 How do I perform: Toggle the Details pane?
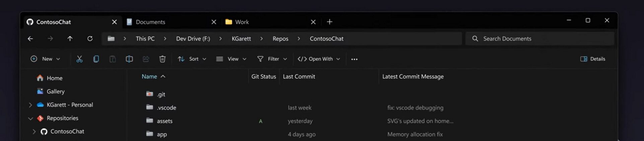593,59
